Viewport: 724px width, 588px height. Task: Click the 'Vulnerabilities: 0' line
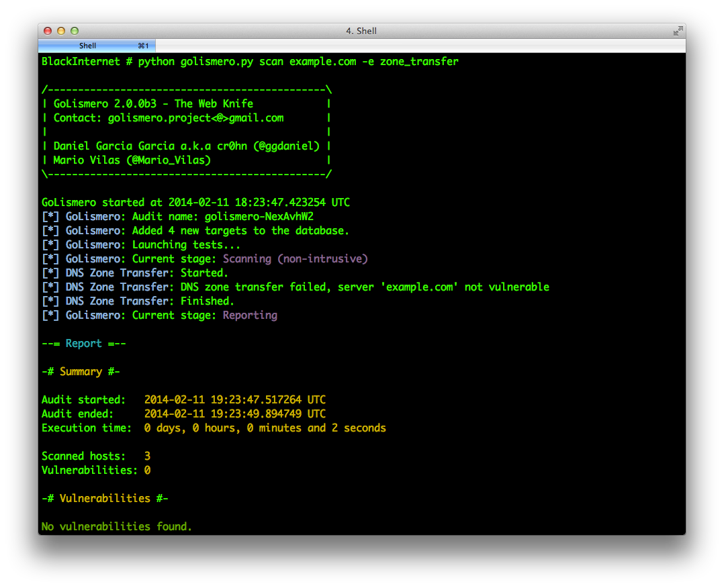96,471
